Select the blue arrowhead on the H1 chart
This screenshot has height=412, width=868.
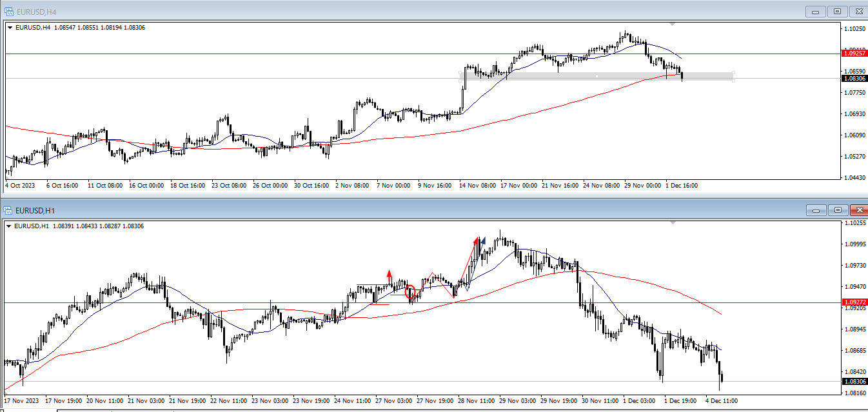click(x=482, y=242)
